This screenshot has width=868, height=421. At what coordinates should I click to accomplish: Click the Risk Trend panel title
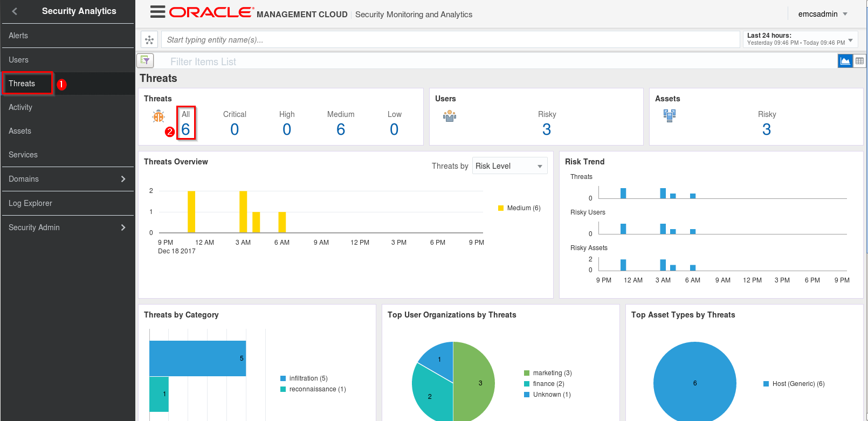[x=585, y=162]
